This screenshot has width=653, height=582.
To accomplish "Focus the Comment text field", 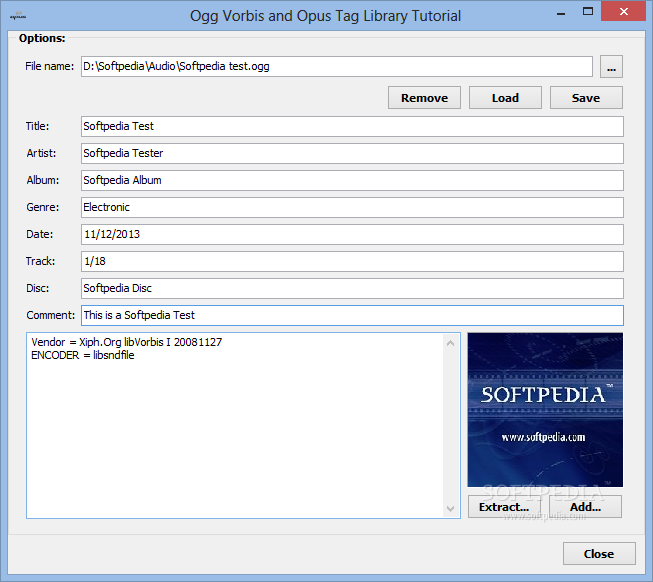I will (x=352, y=316).
